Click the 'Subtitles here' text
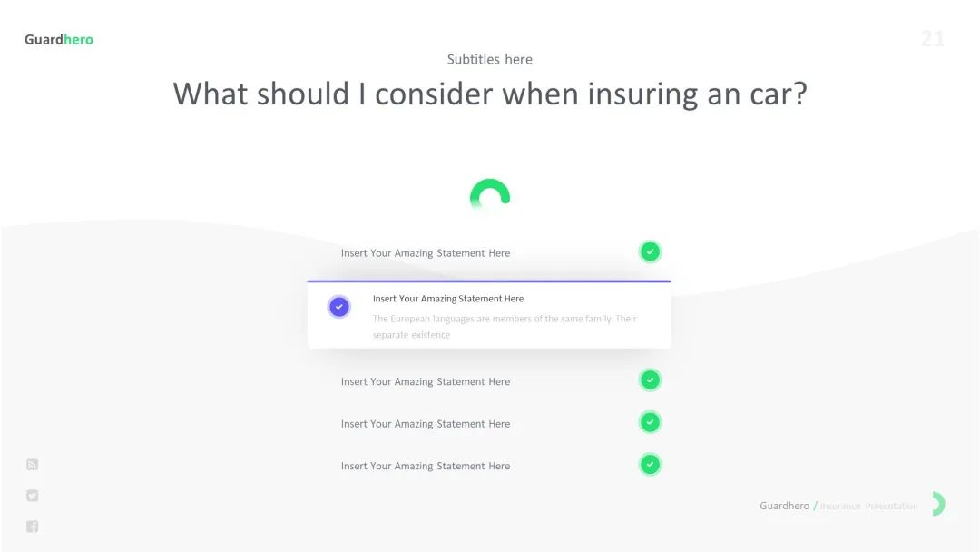 490,59
